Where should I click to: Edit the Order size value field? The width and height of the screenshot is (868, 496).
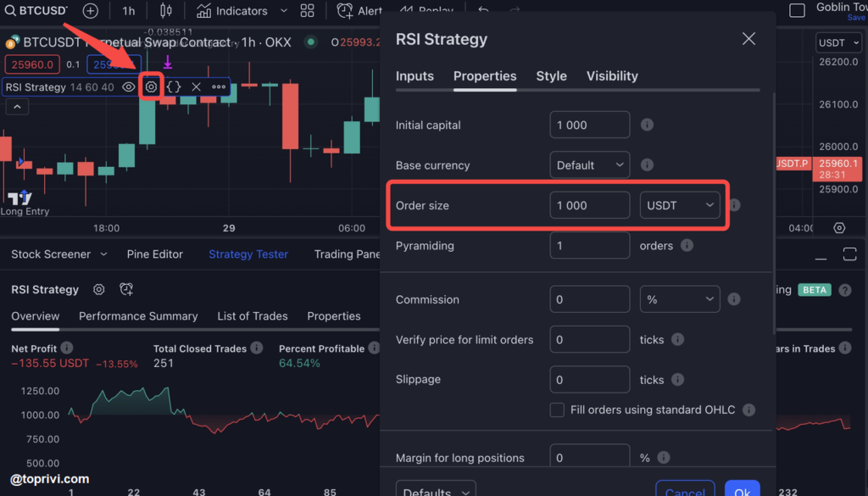(x=590, y=205)
